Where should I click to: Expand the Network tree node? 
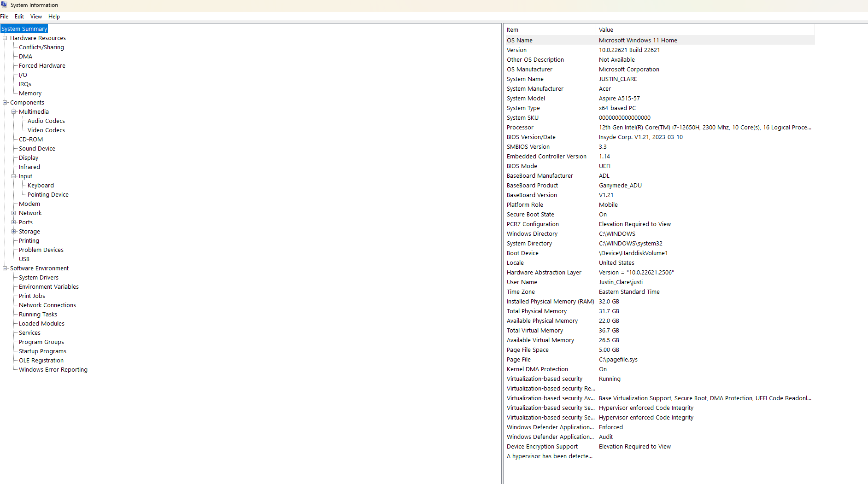click(x=14, y=213)
